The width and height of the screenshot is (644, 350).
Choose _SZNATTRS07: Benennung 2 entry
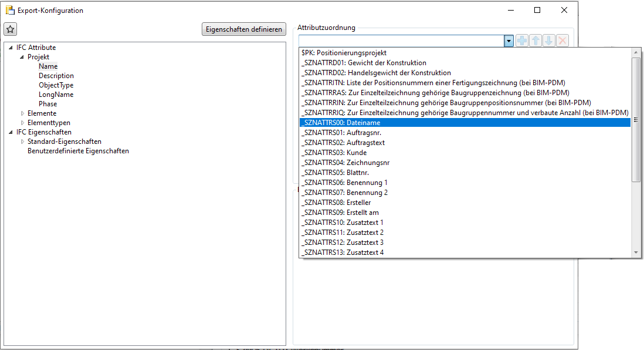(465, 193)
